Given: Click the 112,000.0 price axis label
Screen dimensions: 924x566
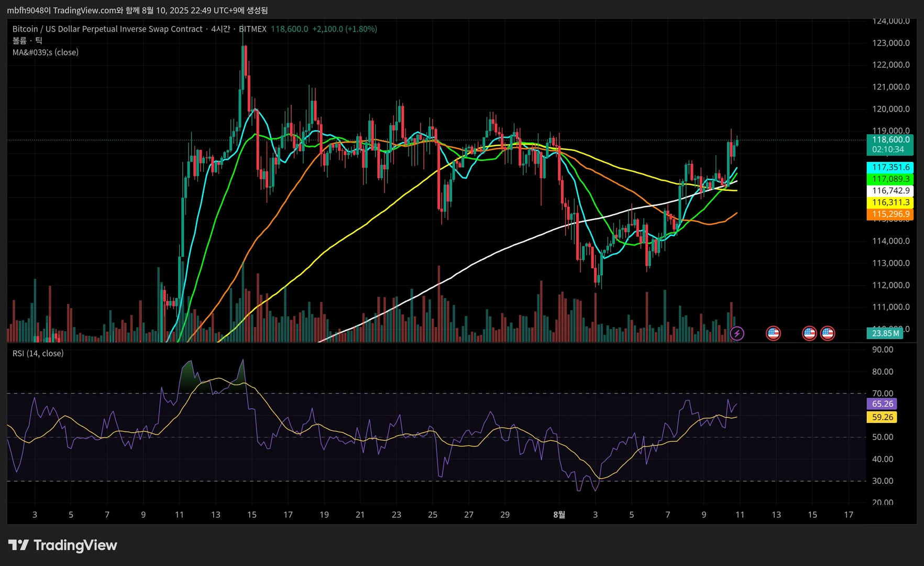Looking at the screenshot, I should tap(891, 285).
